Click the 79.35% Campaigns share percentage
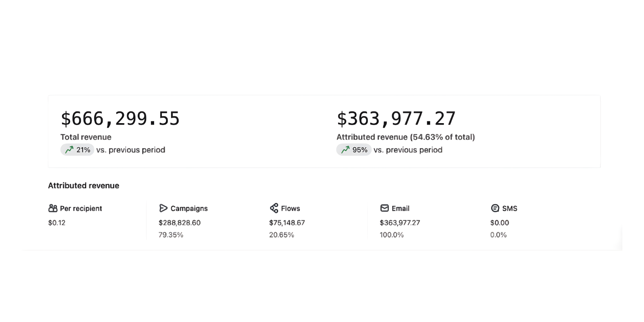This screenshot has height=322, width=644. click(171, 235)
